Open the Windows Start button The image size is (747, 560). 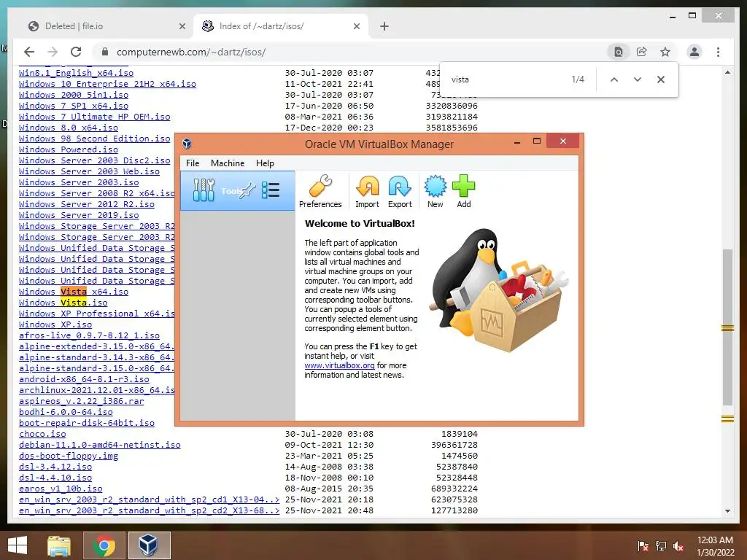tap(18, 545)
